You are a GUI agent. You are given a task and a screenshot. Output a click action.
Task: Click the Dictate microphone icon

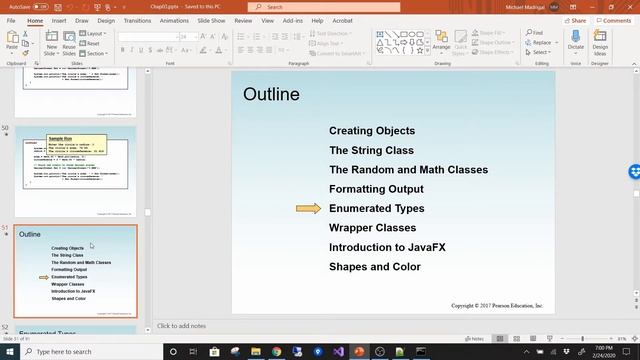pyautogui.click(x=576, y=37)
